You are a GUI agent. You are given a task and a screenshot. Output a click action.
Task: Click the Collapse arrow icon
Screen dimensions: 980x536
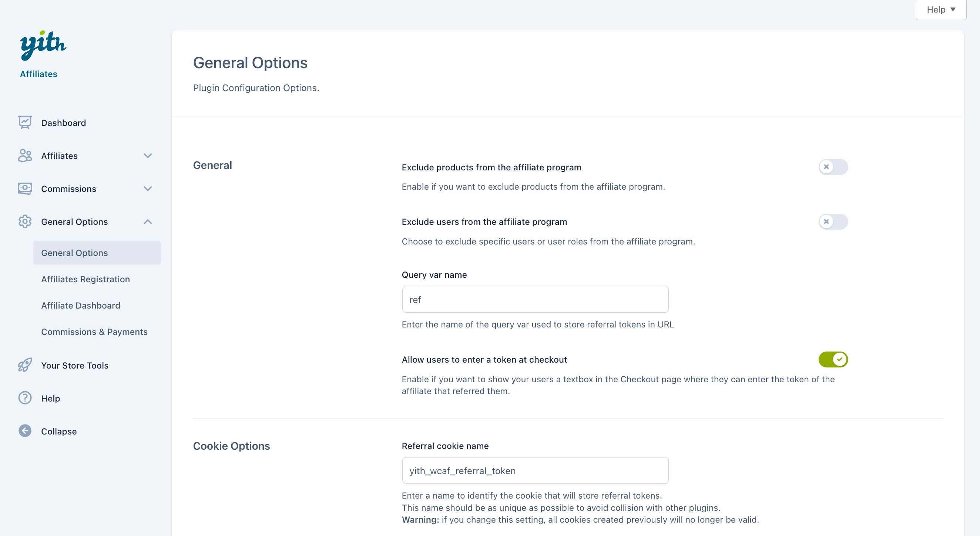25,431
